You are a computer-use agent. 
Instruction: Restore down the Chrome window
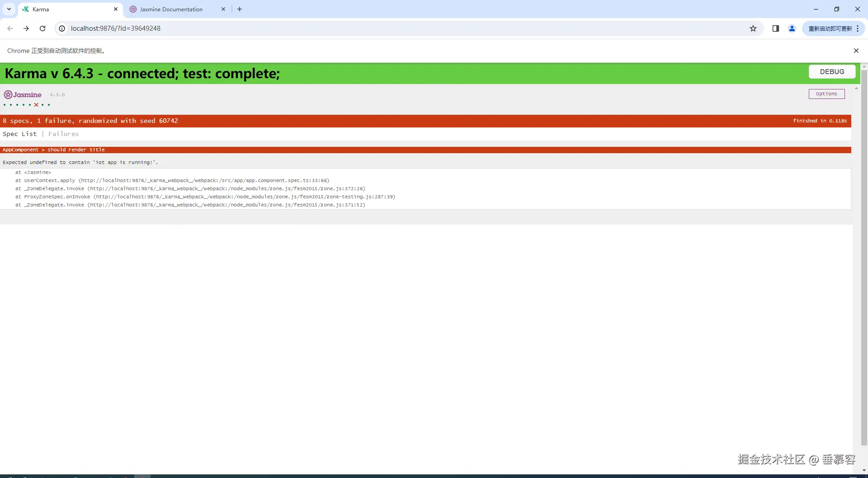coord(837,9)
